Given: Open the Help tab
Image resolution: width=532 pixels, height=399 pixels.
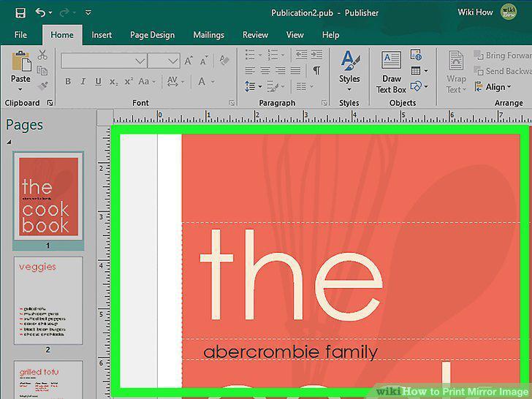Looking at the screenshot, I should [331, 35].
